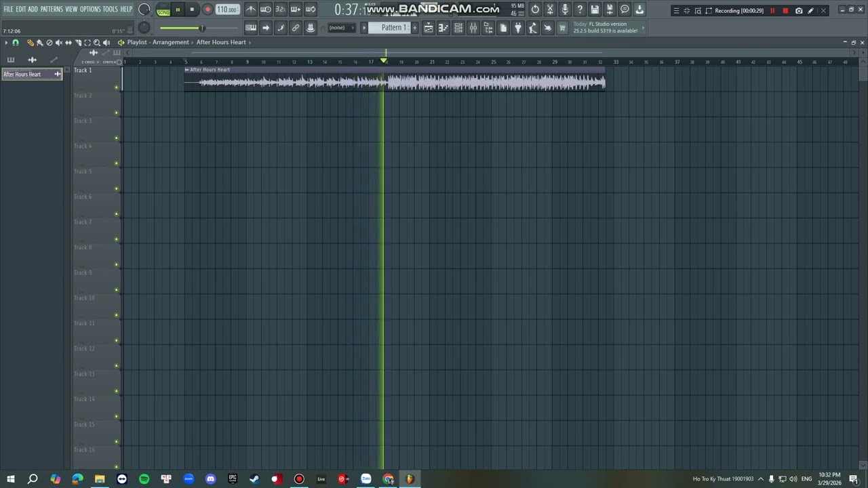The width and height of the screenshot is (868, 488).
Task: Toggle the multilink to controllers icon
Action: [x=296, y=28]
